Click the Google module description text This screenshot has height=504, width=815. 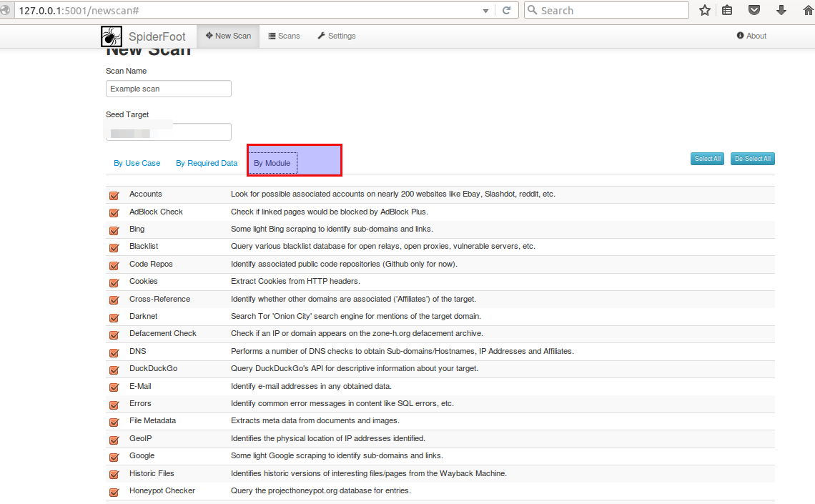[337, 455]
